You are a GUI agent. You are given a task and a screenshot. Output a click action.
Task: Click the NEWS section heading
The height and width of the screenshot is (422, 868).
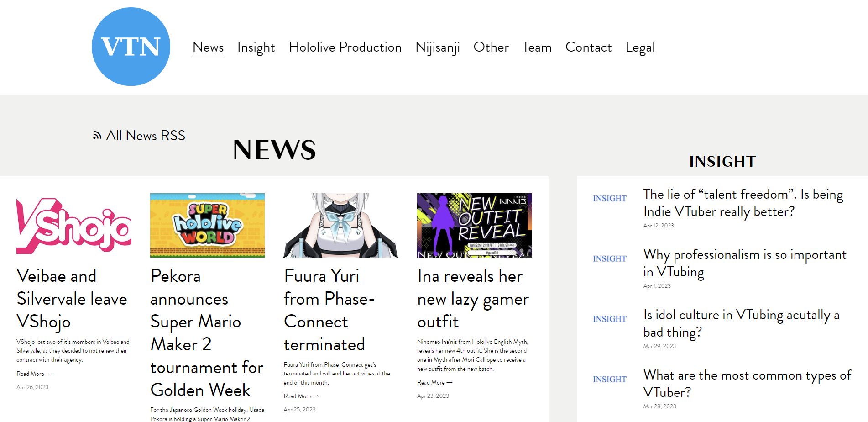click(274, 150)
